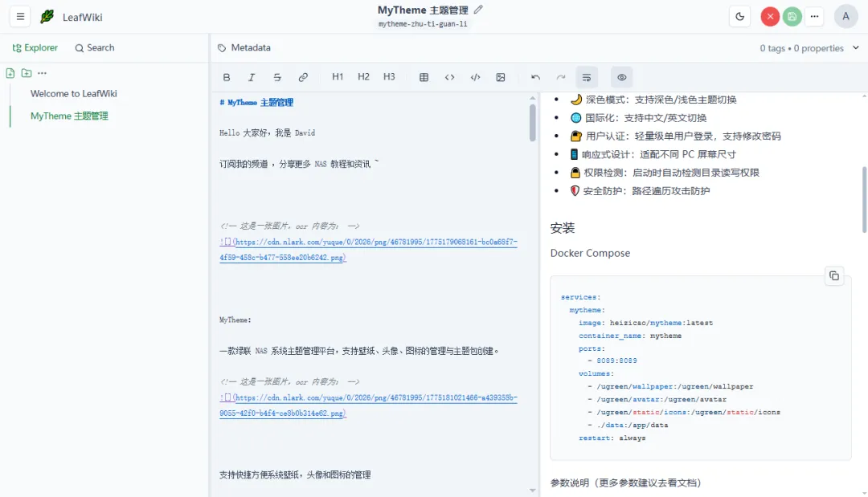This screenshot has height=497, width=868.
Task: Click 安全防护 bullet in preview
Action: (641, 191)
